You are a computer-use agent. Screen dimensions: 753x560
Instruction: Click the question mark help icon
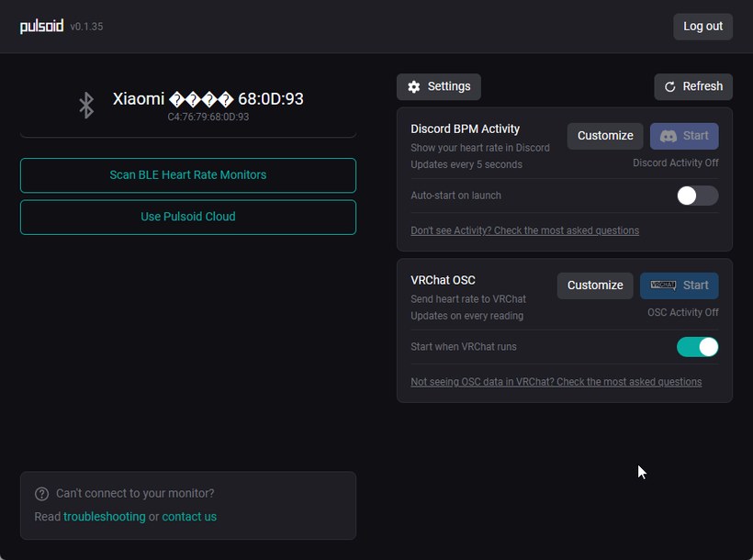(x=41, y=494)
